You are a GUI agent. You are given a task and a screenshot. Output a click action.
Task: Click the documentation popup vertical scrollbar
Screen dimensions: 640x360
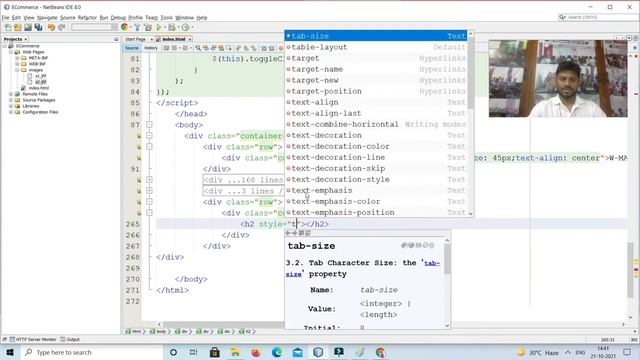[x=447, y=282]
